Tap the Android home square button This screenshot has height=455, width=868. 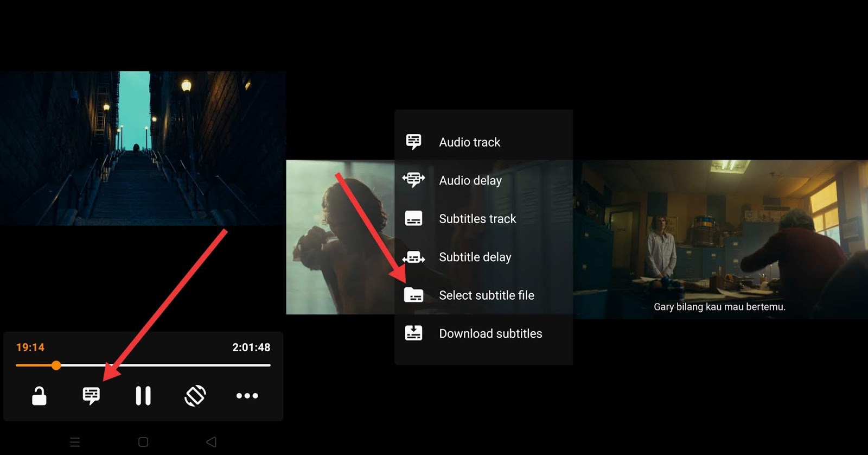point(143,442)
